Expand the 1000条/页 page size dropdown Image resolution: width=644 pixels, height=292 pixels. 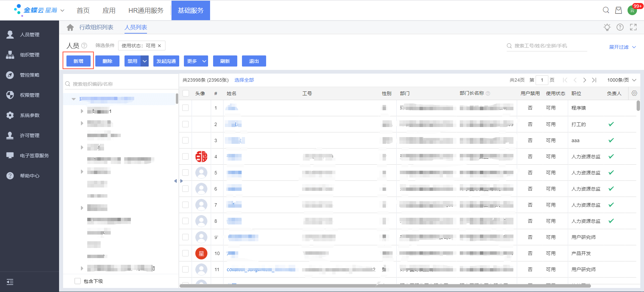[622, 80]
